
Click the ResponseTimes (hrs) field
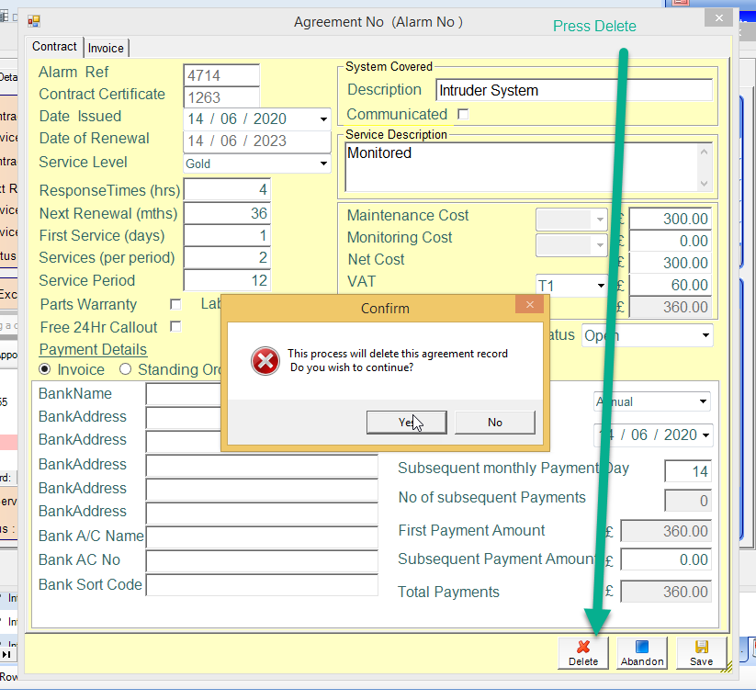click(x=227, y=189)
